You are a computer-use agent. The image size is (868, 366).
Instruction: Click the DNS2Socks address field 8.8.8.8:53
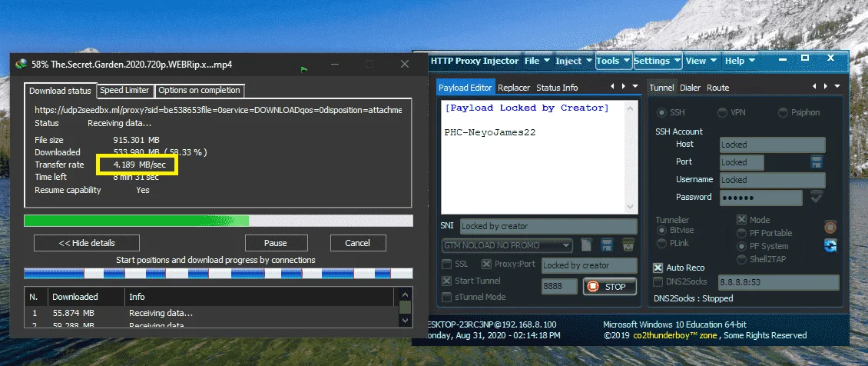(x=778, y=282)
